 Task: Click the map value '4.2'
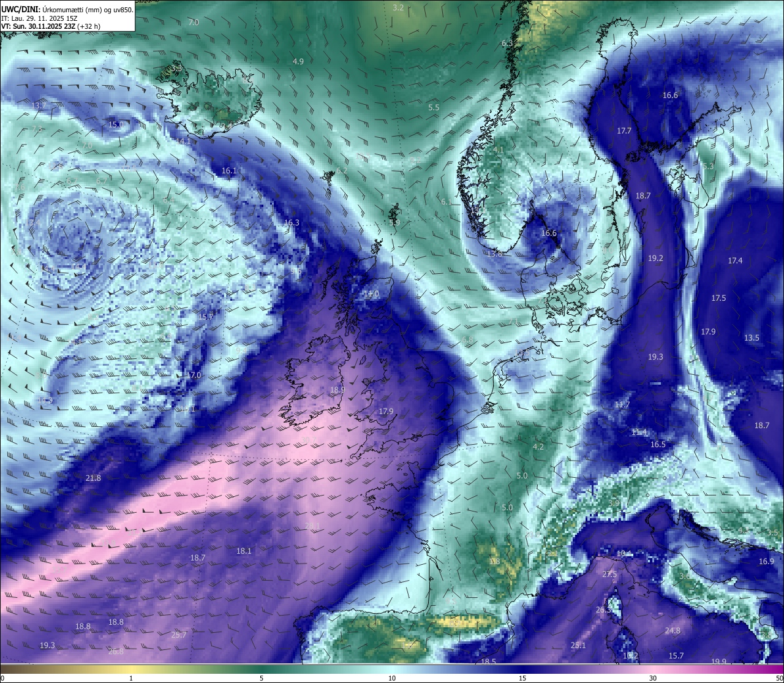[538, 447]
